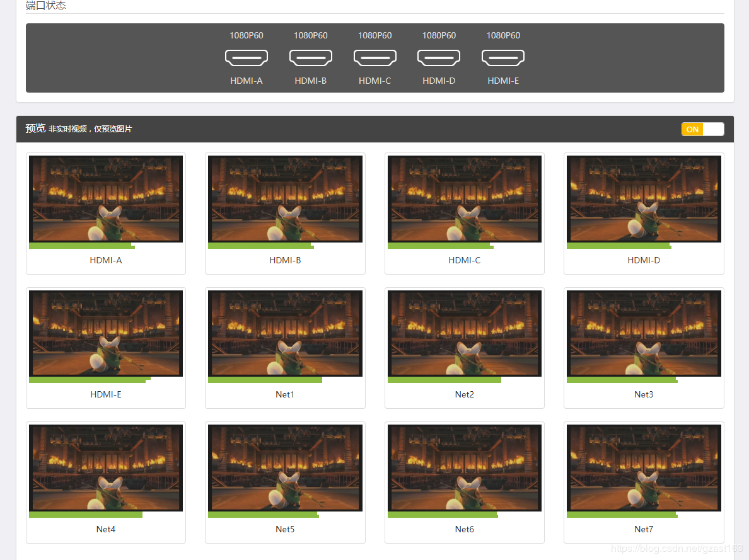
Task: Click the 1080P60 text above HDMI-B
Action: [x=310, y=35]
